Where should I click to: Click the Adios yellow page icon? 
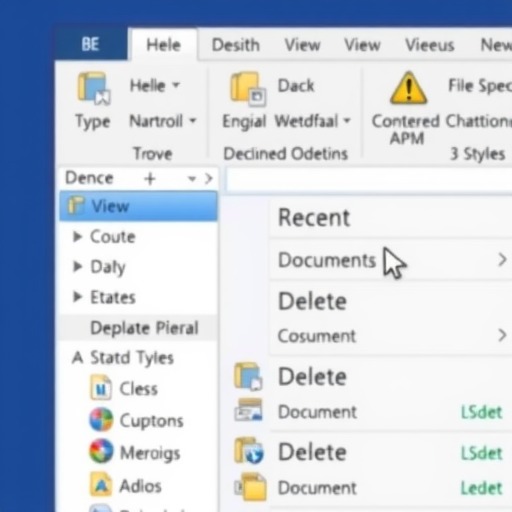point(101,484)
